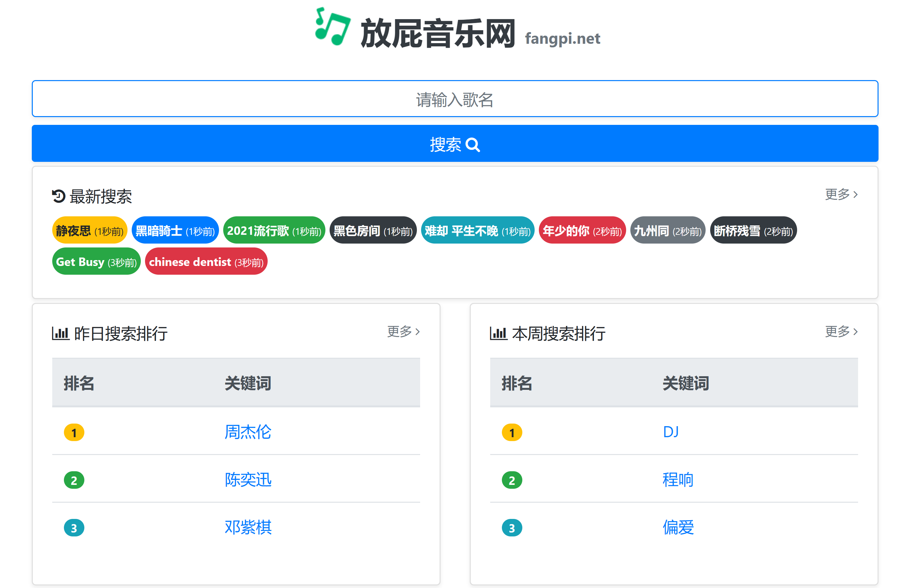Click the yellow rank 1 badge for 周杰伦
The width and height of the screenshot is (922, 588).
74,433
